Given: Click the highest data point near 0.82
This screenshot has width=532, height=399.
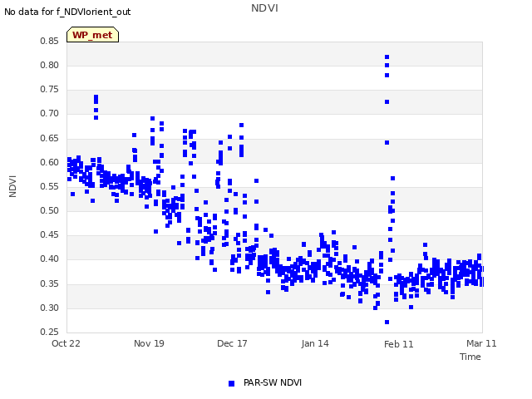Looking at the screenshot, I should (387, 57).
